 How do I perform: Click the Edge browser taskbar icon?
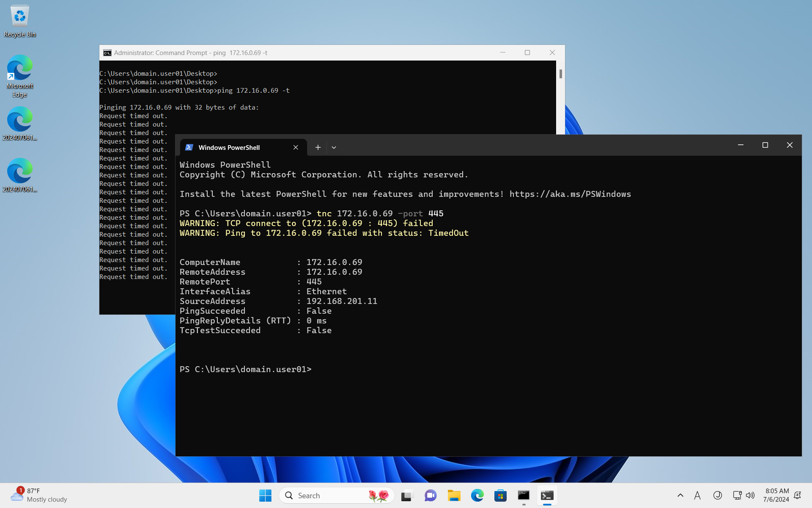click(477, 495)
